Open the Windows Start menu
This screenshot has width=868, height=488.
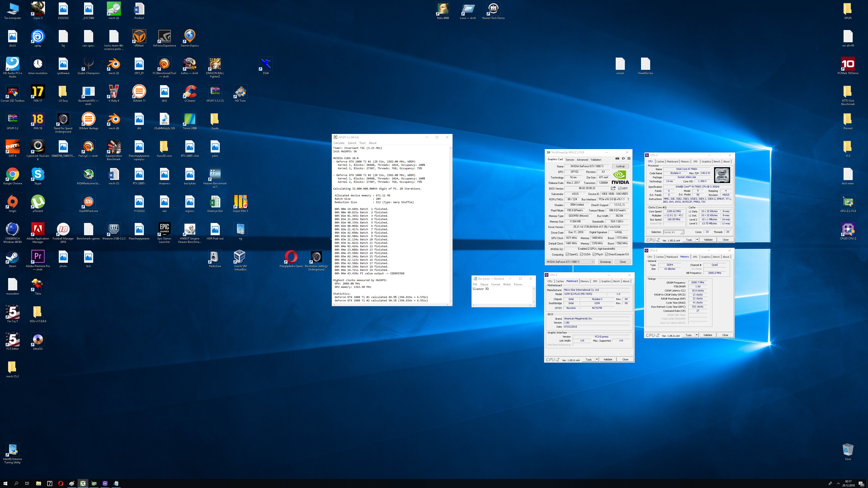[5, 483]
